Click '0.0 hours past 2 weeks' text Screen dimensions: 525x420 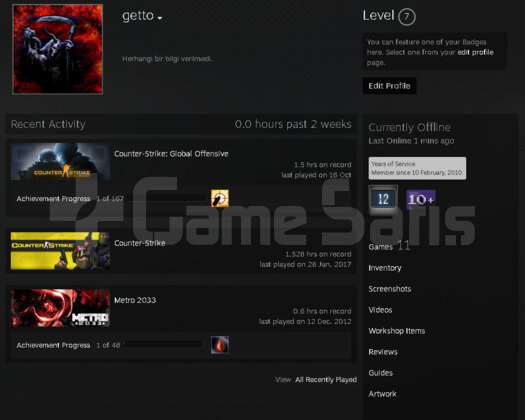tap(293, 124)
